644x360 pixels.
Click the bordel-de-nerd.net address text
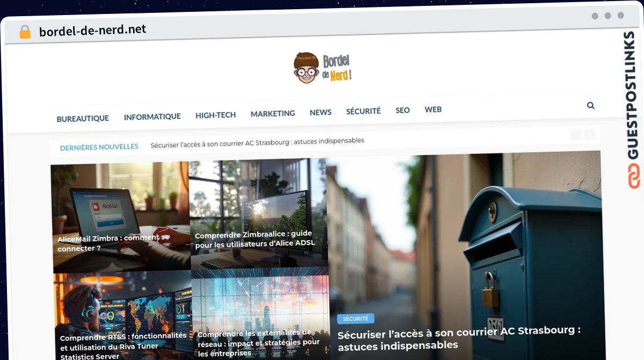pyautogui.click(x=92, y=30)
